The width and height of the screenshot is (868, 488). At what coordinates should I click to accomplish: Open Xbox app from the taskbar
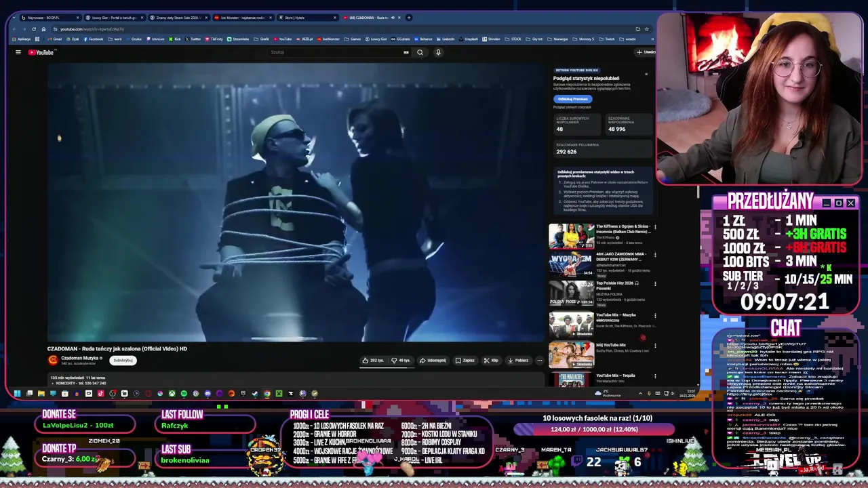(172, 393)
